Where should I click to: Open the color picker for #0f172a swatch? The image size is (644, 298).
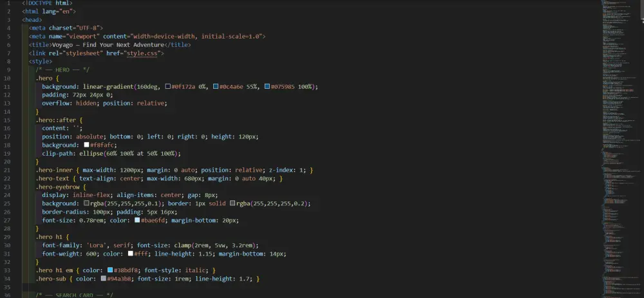[168, 87]
